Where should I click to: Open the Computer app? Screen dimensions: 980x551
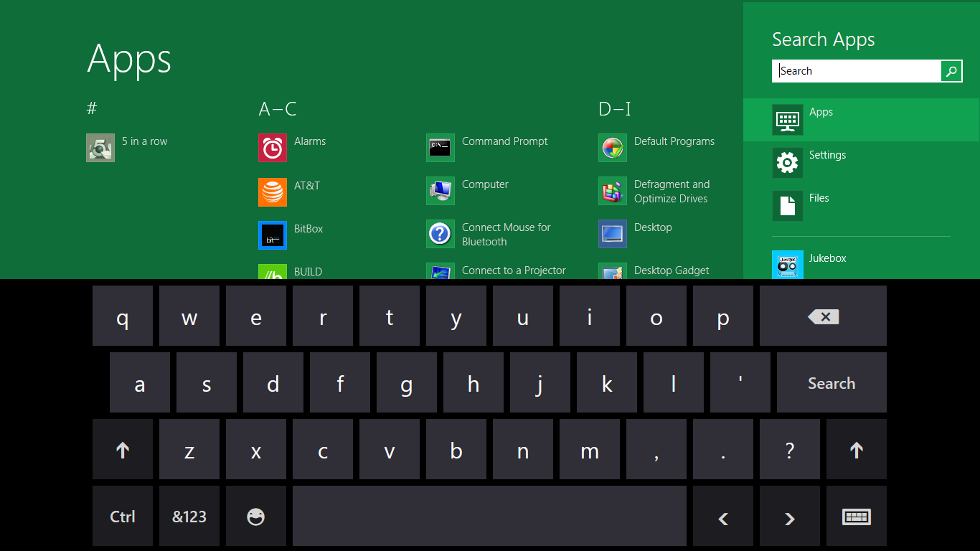point(485,184)
